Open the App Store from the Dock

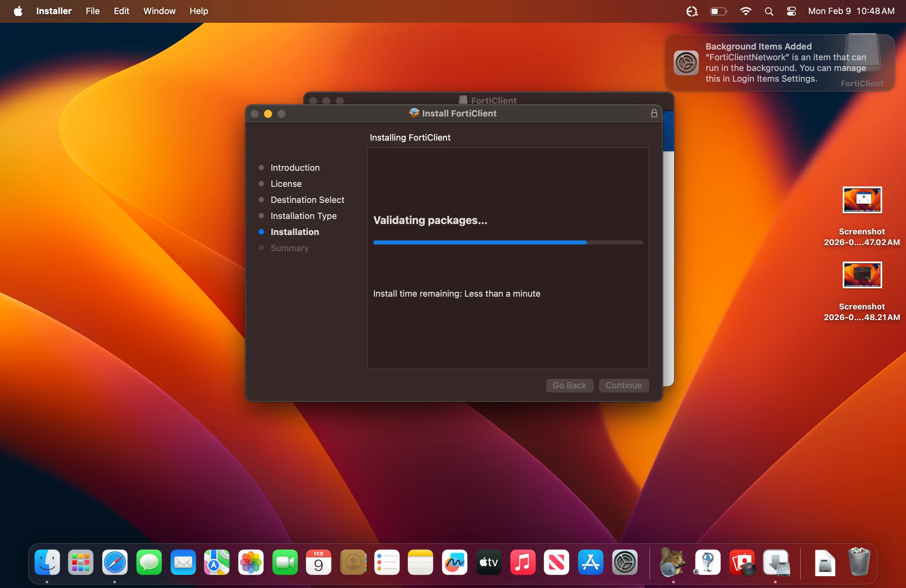click(x=590, y=562)
